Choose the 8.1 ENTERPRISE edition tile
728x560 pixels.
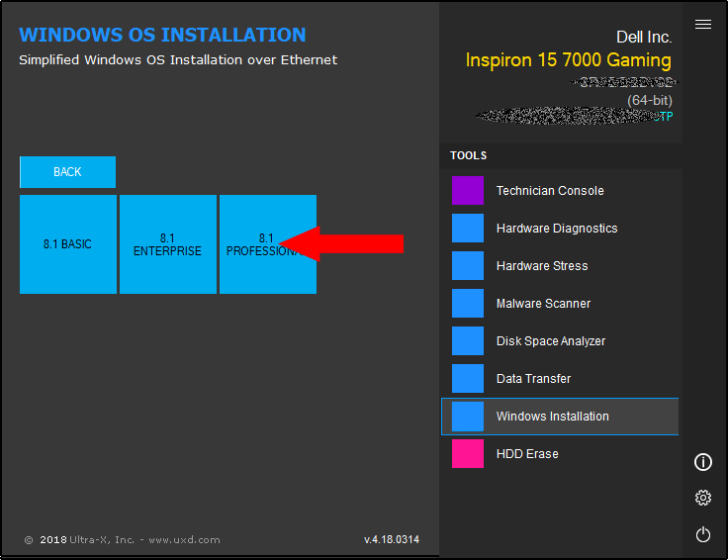167,244
